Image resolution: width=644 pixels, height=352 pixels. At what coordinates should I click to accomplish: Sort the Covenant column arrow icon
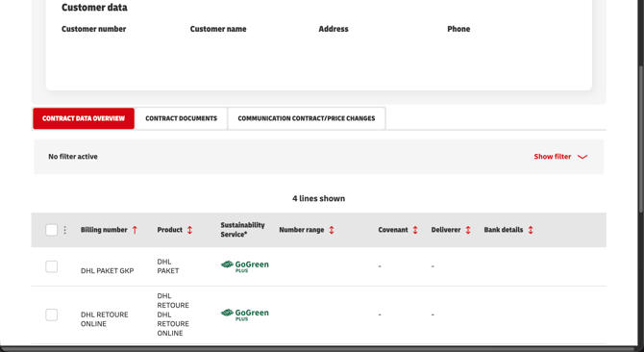(x=415, y=230)
